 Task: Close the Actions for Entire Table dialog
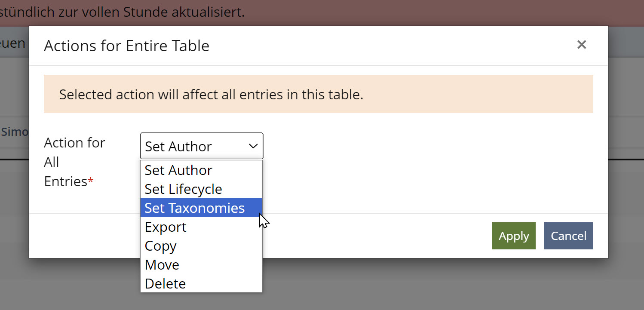coord(581,45)
